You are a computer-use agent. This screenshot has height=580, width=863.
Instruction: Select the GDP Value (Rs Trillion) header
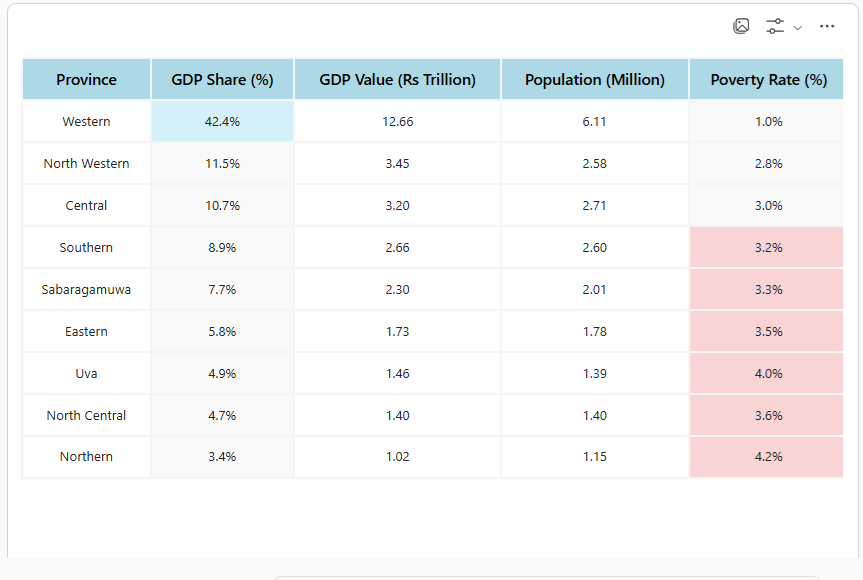point(397,80)
